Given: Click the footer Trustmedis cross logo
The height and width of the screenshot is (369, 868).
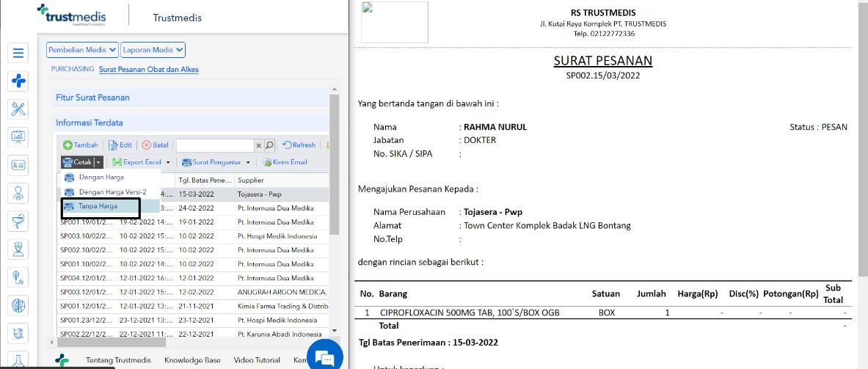Looking at the screenshot, I should [x=62, y=361].
